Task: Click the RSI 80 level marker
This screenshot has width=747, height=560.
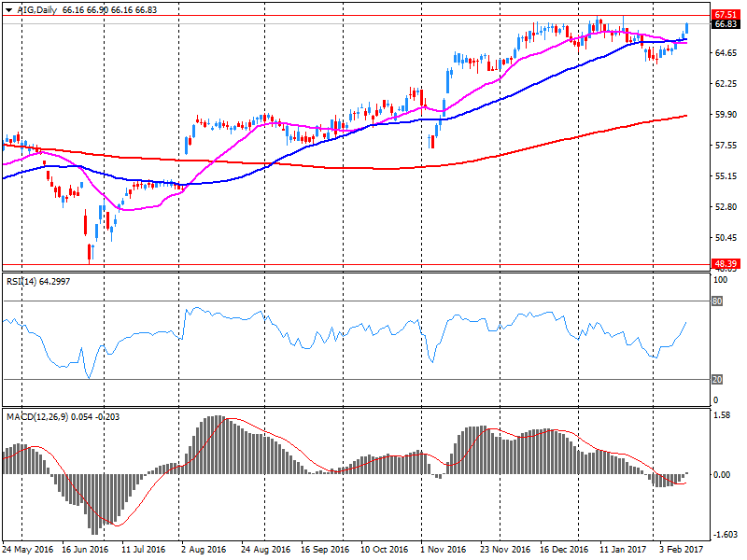Action: (717, 301)
